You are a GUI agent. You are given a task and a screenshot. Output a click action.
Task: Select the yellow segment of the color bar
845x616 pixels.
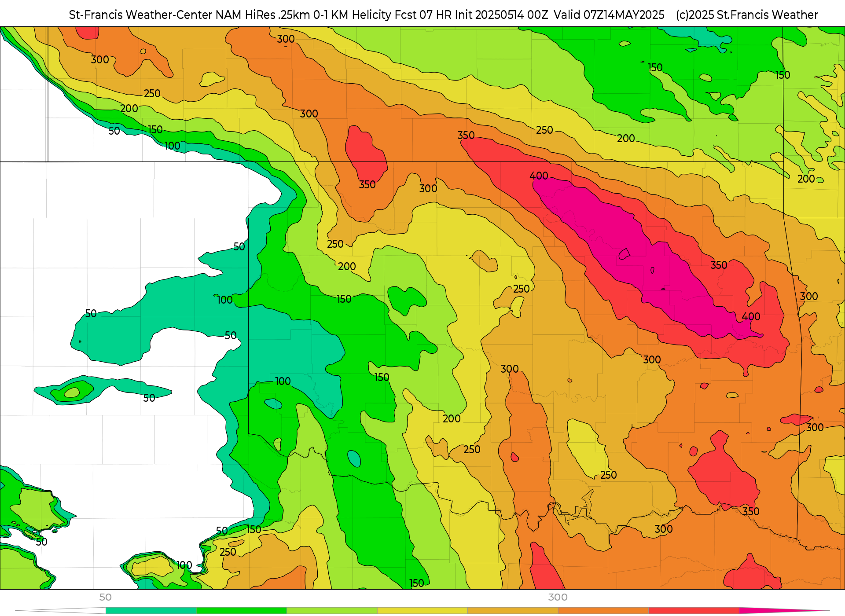coord(422,610)
